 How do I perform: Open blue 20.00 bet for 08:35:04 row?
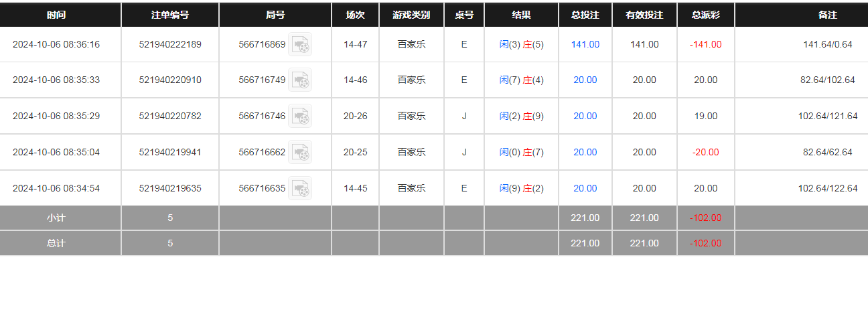pos(585,153)
